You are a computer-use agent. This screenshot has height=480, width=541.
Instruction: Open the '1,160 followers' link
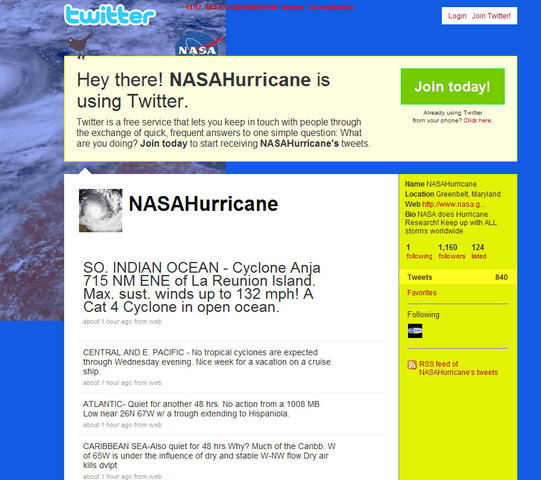[x=452, y=252]
